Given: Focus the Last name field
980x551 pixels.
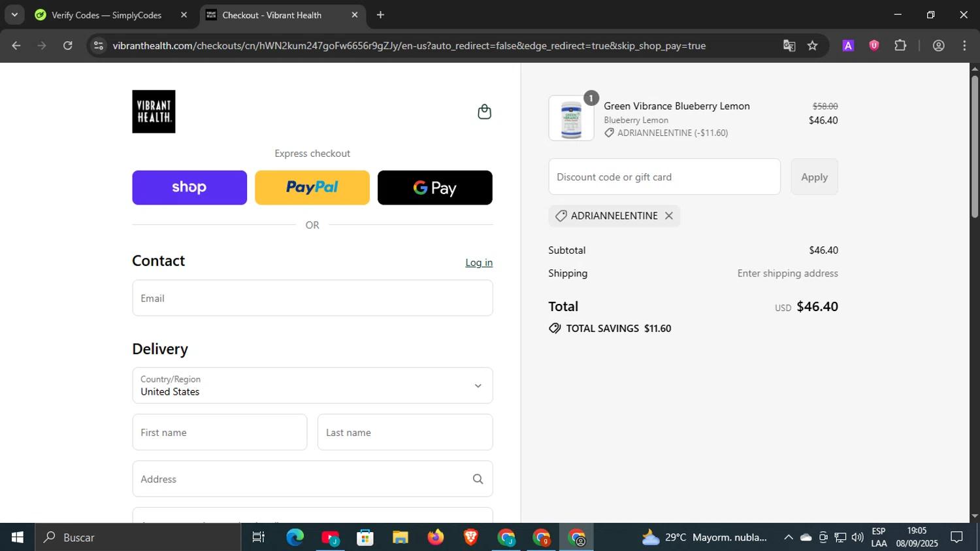Looking at the screenshot, I should 405,432.
